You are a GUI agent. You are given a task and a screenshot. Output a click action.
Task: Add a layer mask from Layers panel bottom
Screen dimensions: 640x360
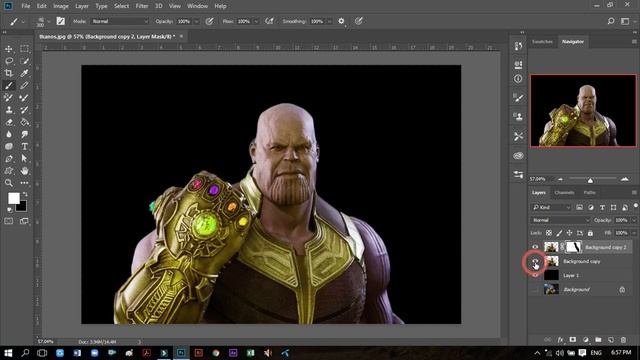click(573, 340)
